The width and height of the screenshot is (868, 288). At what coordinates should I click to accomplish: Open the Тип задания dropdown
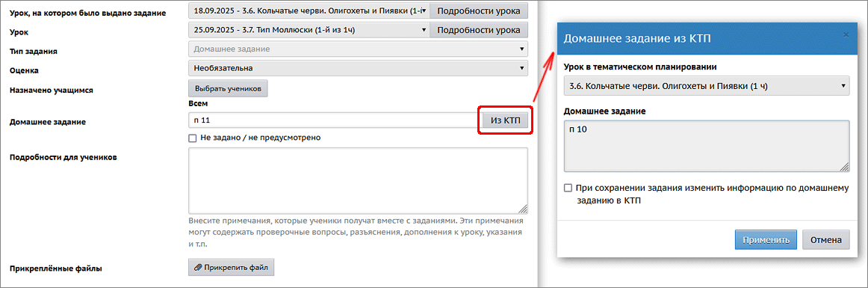(x=358, y=49)
